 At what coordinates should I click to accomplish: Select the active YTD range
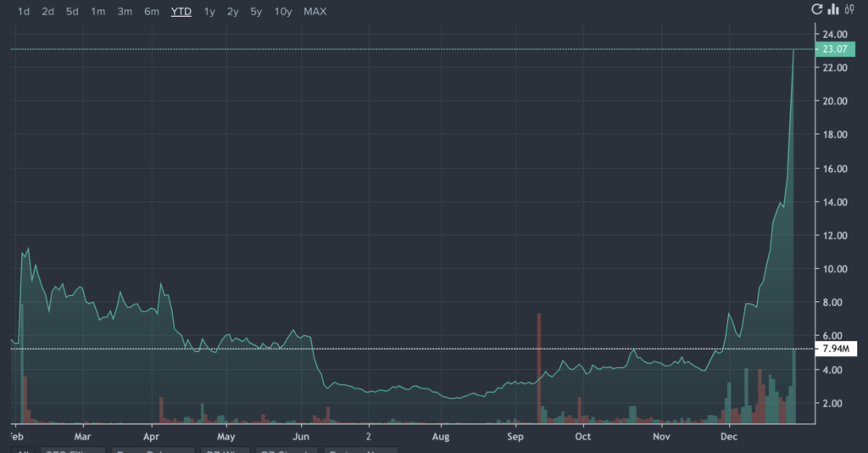tap(181, 12)
